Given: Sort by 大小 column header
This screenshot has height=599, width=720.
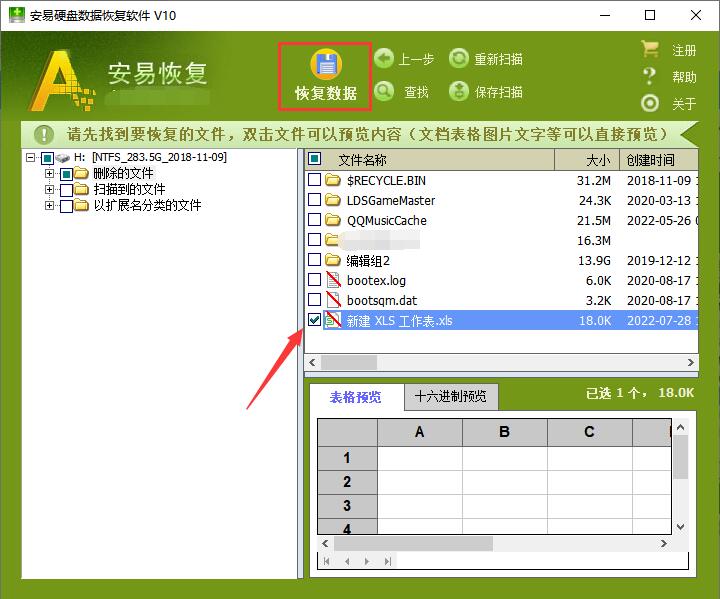Looking at the screenshot, I should pyautogui.click(x=587, y=160).
